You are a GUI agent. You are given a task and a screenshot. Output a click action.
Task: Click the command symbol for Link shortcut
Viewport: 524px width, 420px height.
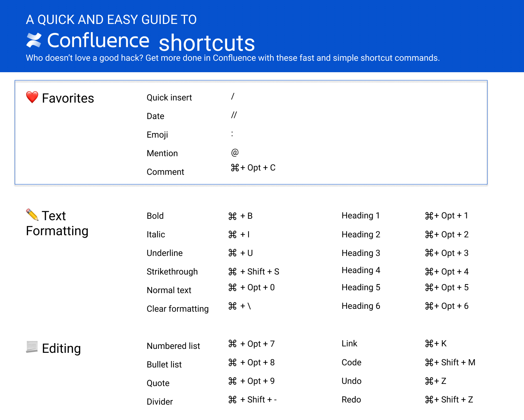pos(429,344)
